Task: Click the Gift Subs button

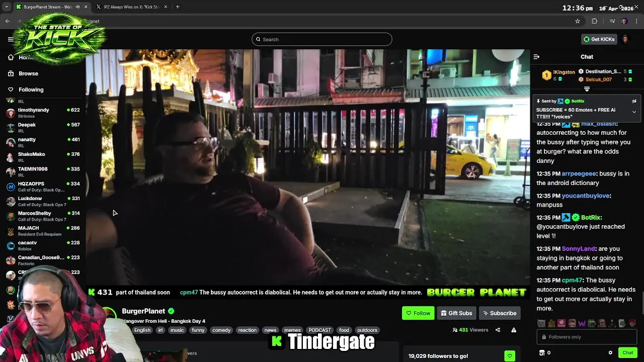Action: 456,313
